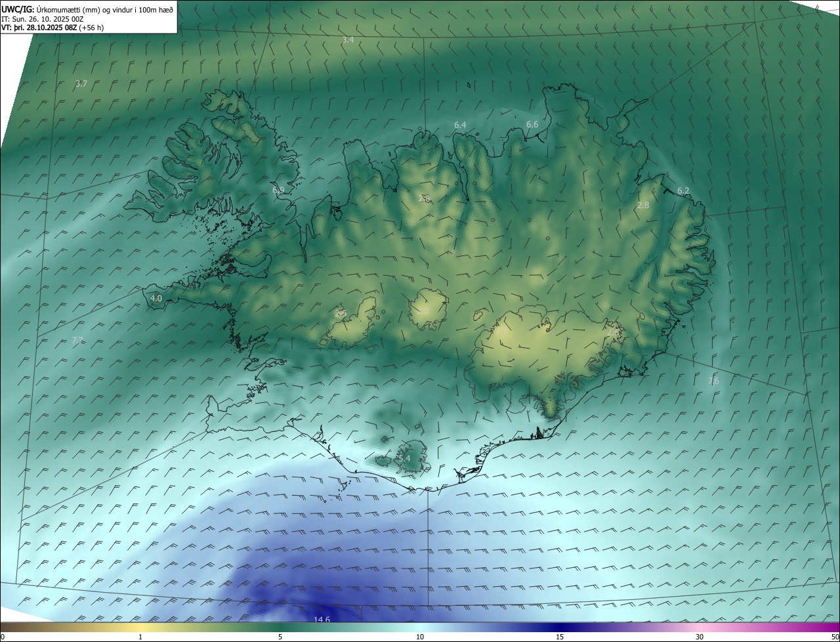Click the 0 tick on the color scale

pyautogui.click(x=3, y=637)
